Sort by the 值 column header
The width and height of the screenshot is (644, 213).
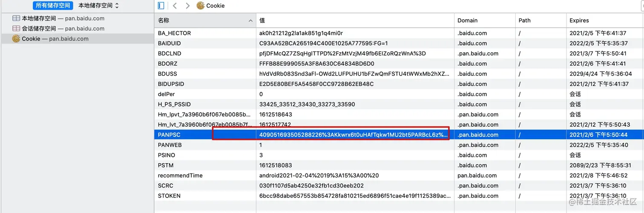point(355,20)
